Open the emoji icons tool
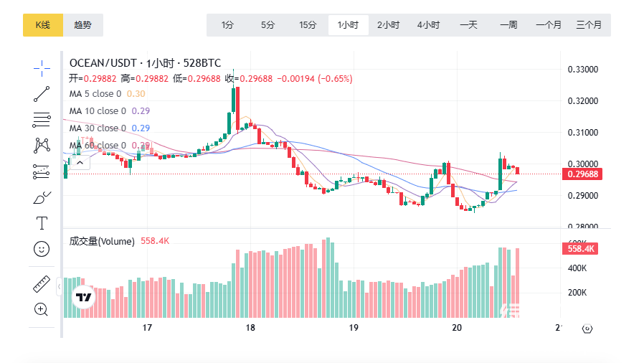Image resolution: width=644 pixels, height=363 pixels. click(42, 248)
